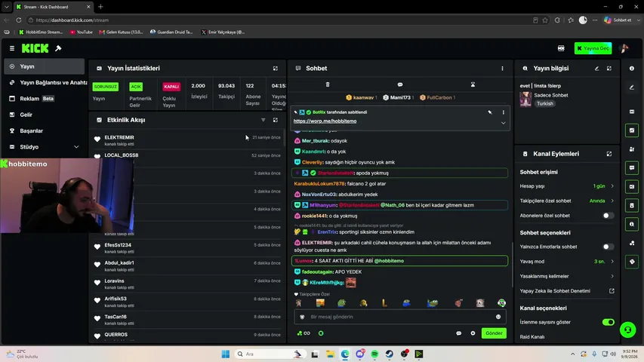Select Yayın in the left sidebar

pos(44,66)
